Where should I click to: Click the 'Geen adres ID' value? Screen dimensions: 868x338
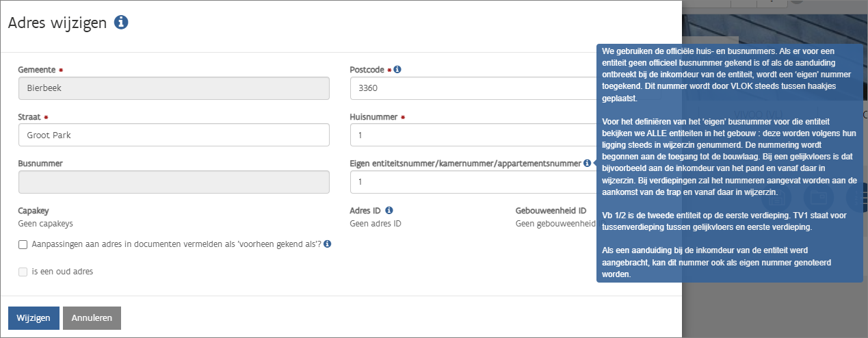click(x=375, y=223)
